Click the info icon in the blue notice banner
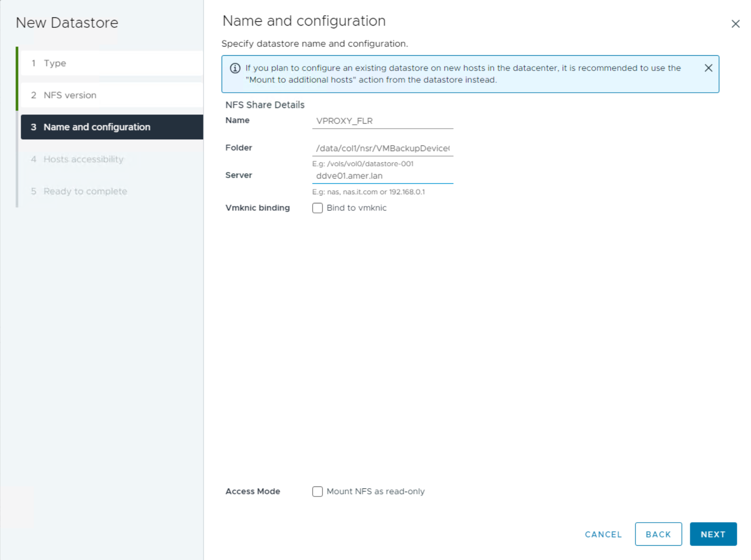 point(235,68)
